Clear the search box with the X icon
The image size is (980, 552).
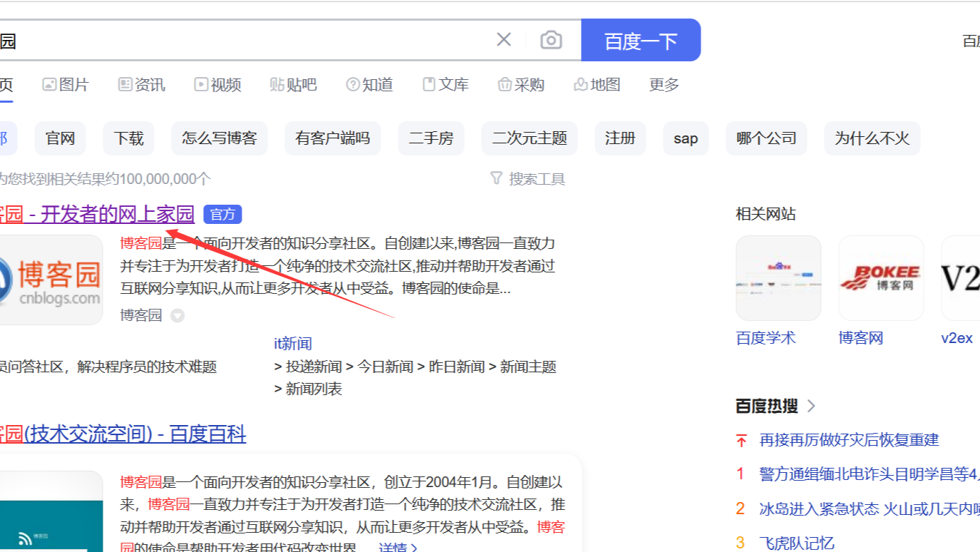click(x=504, y=40)
